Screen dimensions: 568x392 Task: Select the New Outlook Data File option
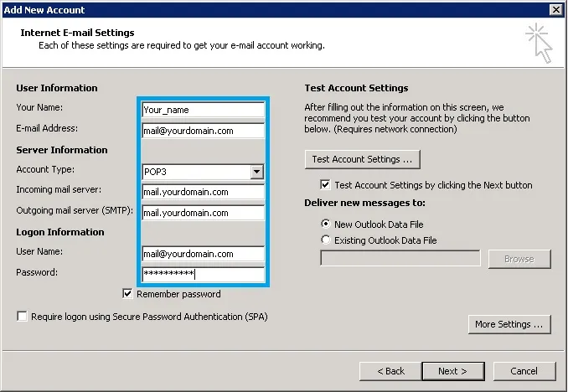(325, 224)
